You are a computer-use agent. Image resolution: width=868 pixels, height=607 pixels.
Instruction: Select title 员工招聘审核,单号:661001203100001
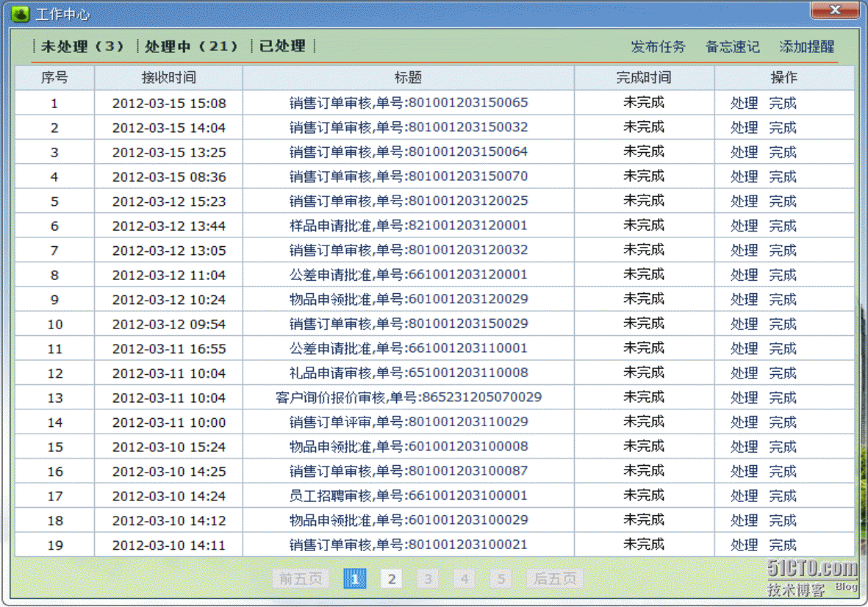pos(409,496)
